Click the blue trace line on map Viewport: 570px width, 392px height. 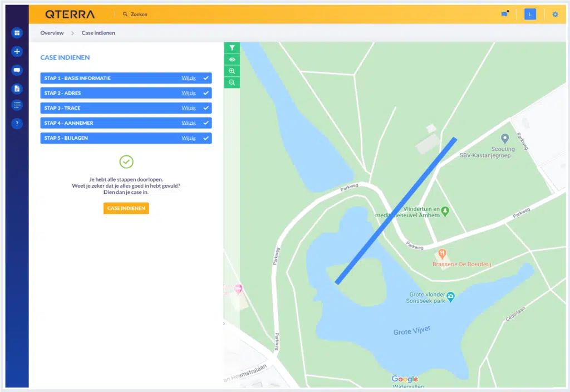[396, 210]
